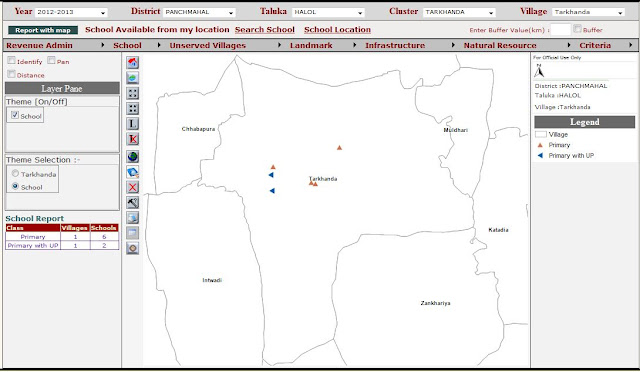The image size is (640, 372).
Task: Select the School theme radio button
Action: pyautogui.click(x=16, y=186)
